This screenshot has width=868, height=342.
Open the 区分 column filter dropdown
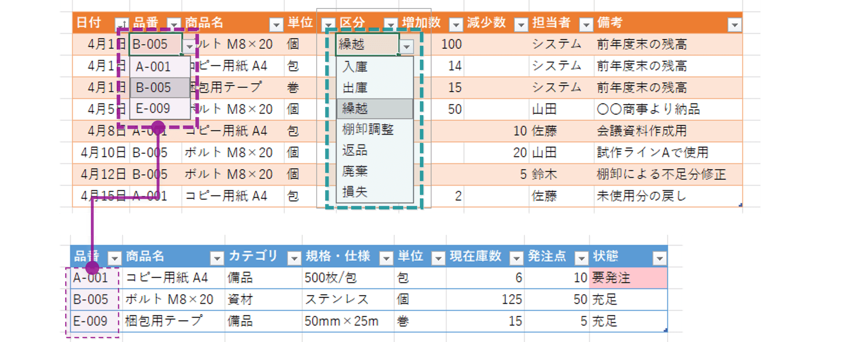point(391,24)
